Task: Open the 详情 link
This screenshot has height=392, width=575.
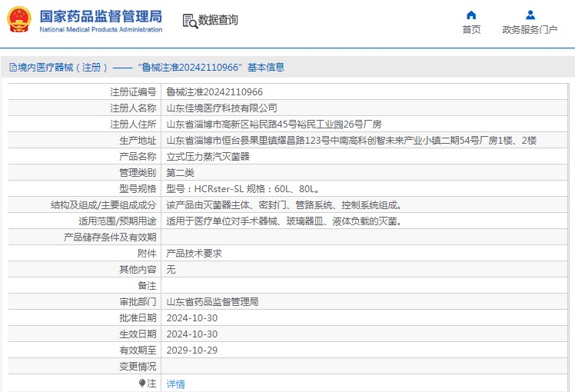Action: tap(176, 384)
